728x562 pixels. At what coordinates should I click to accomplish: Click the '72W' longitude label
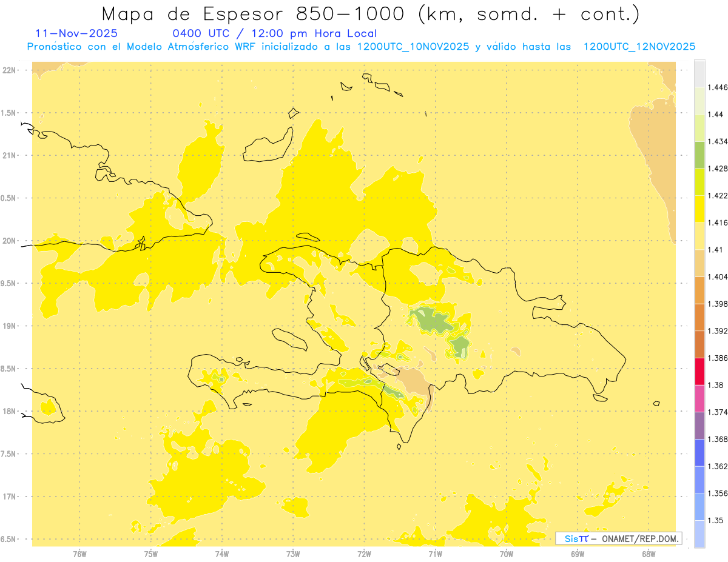tap(365, 554)
